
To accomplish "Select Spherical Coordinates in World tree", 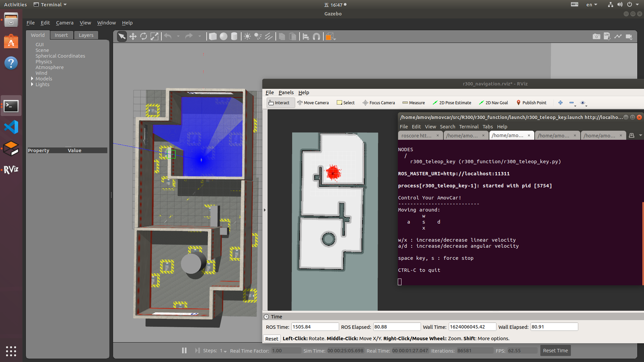I will 60,56.
